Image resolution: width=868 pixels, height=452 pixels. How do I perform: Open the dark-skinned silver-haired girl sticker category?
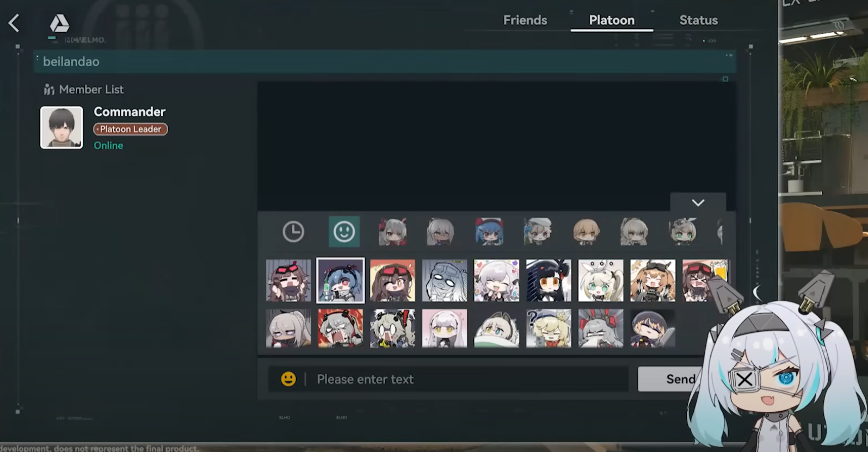pyautogui.click(x=441, y=232)
